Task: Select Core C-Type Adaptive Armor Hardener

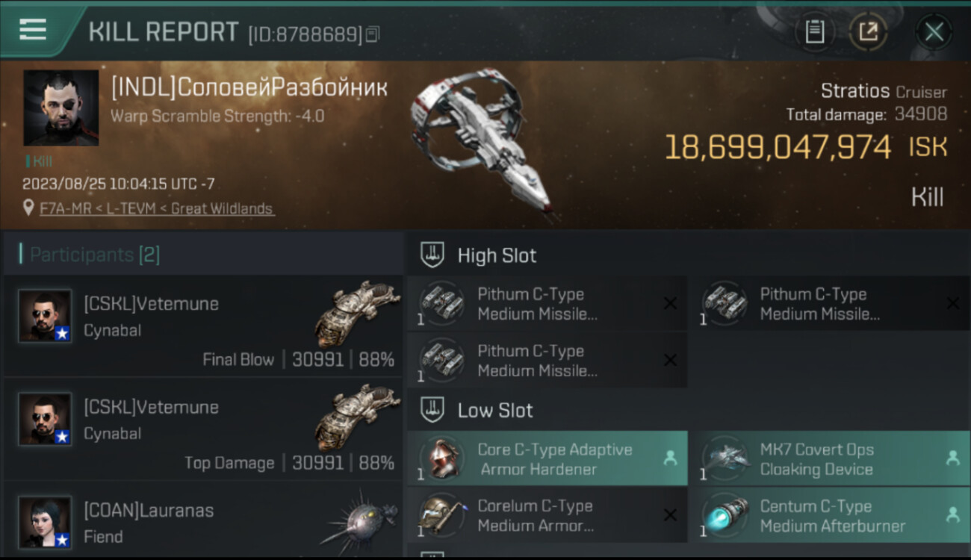Action: [547, 458]
